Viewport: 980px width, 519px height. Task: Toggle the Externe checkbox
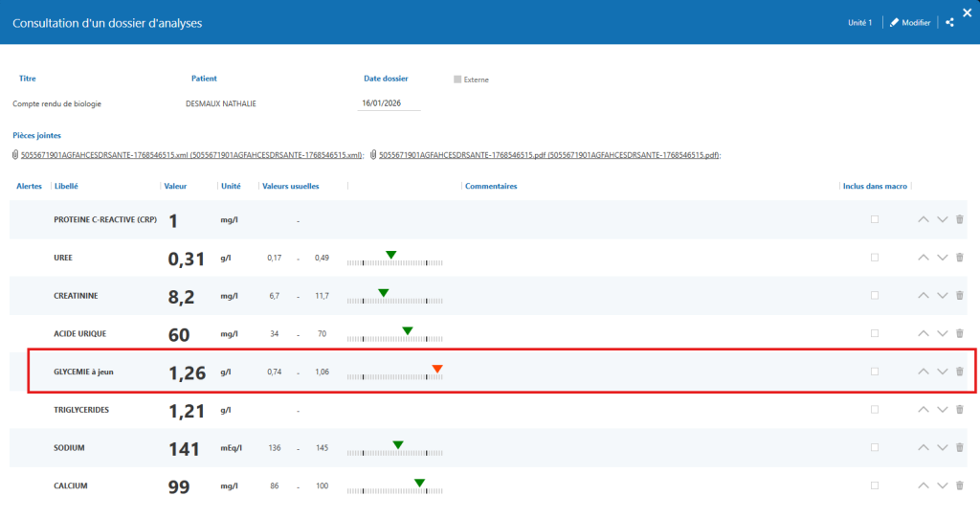(457, 79)
